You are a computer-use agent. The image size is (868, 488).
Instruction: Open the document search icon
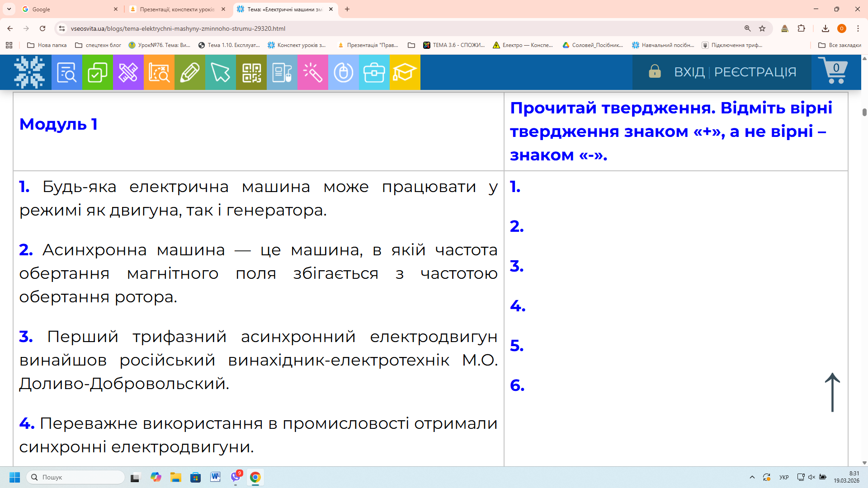[x=66, y=72]
